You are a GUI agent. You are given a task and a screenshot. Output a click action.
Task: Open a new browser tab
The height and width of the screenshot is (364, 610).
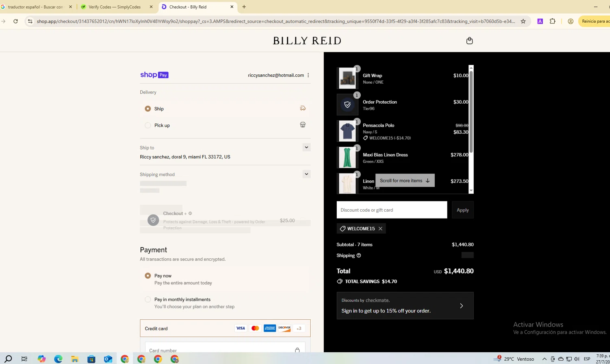click(x=244, y=7)
